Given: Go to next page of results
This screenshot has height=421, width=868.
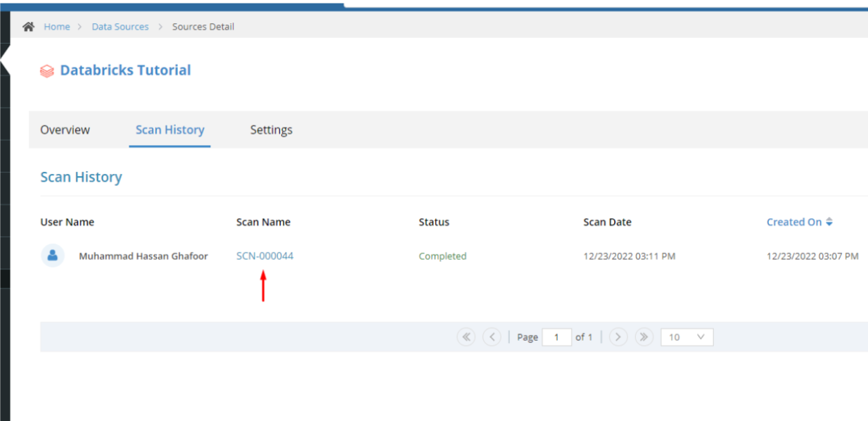Looking at the screenshot, I should coord(618,337).
